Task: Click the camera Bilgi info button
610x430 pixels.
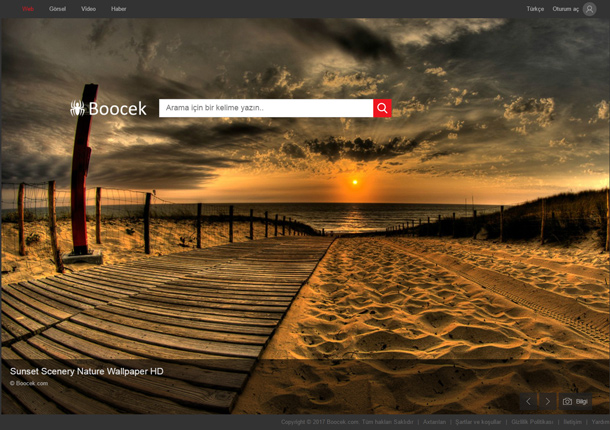Action: tap(575, 401)
